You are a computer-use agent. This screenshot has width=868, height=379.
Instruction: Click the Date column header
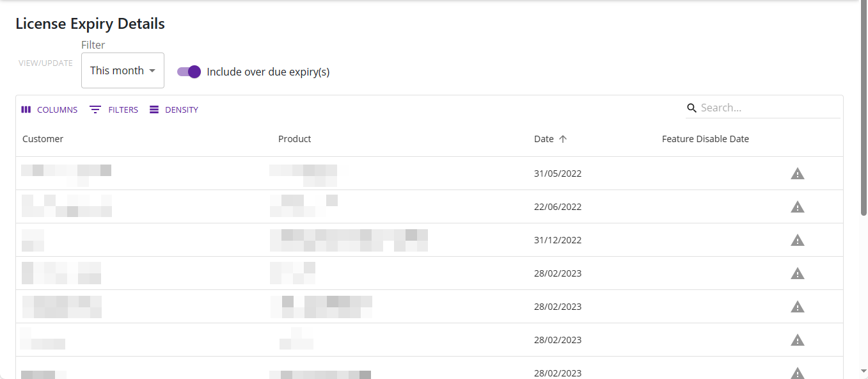(544, 139)
